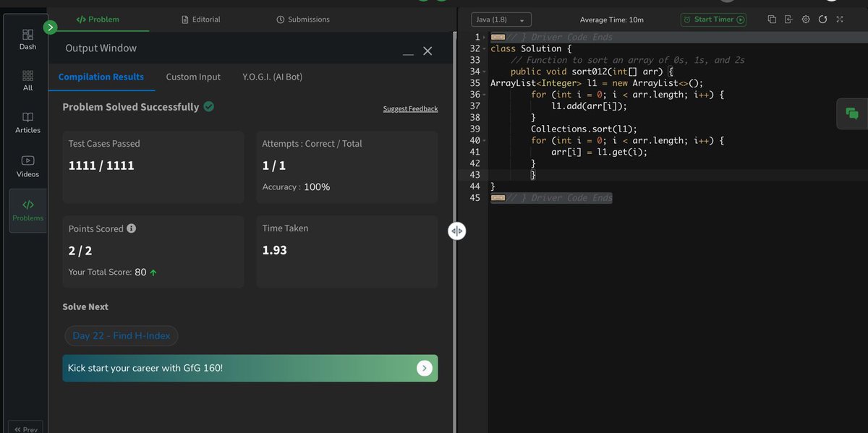
Task: Click the class Solution { code line
Action: tap(531, 48)
